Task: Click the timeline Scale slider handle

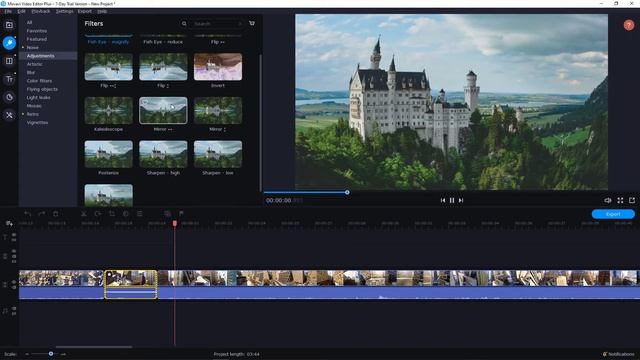Action: click(x=51, y=353)
